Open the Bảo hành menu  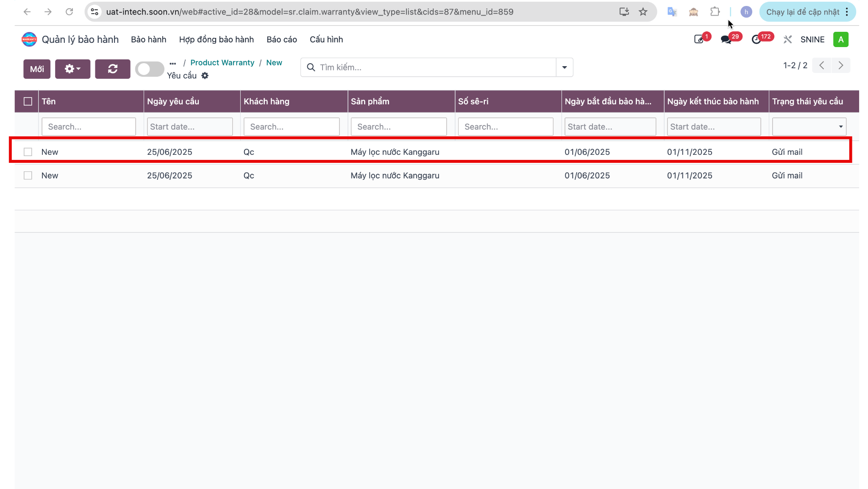(x=149, y=39)
